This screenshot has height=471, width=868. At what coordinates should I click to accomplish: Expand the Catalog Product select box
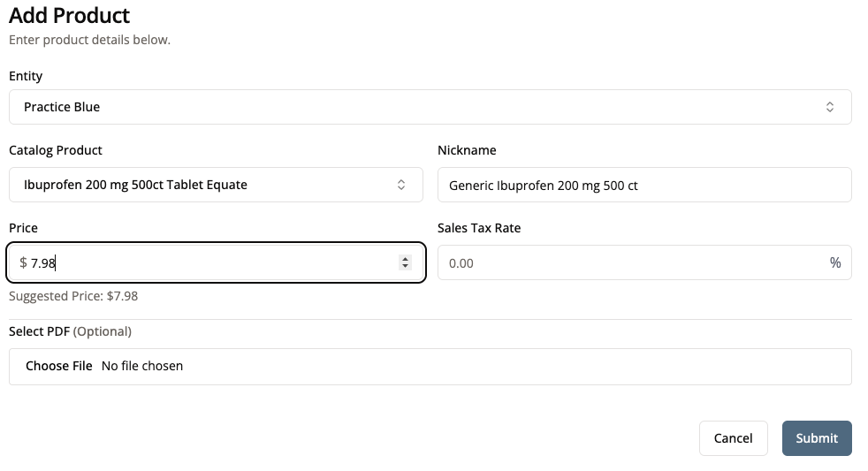tap(216, 185)
